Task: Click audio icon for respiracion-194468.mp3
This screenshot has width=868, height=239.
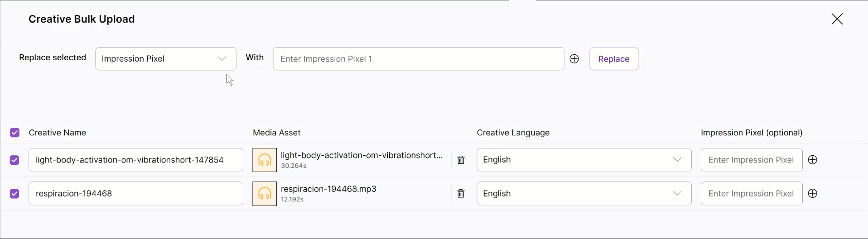Action: (x=265, y=194)
